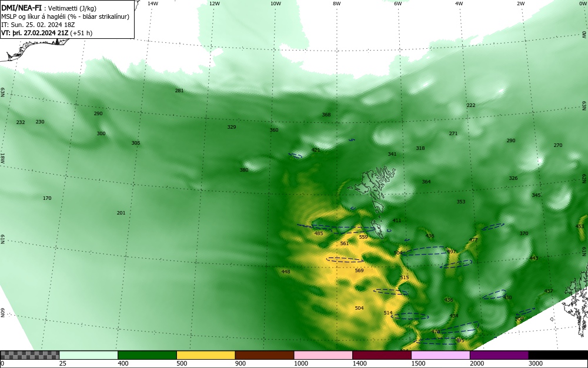Select the map value 453
This screenshot has width=588, height=368.
580,226
